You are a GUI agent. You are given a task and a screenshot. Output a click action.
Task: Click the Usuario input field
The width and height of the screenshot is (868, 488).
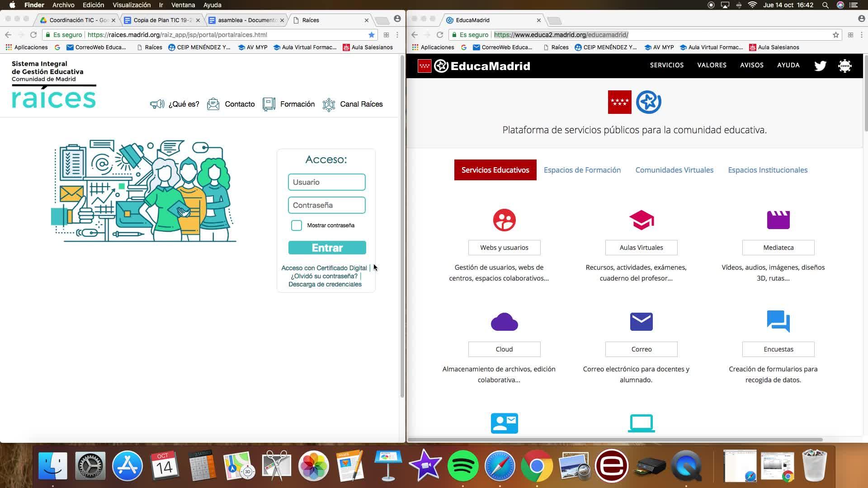[x=326, y=182]
